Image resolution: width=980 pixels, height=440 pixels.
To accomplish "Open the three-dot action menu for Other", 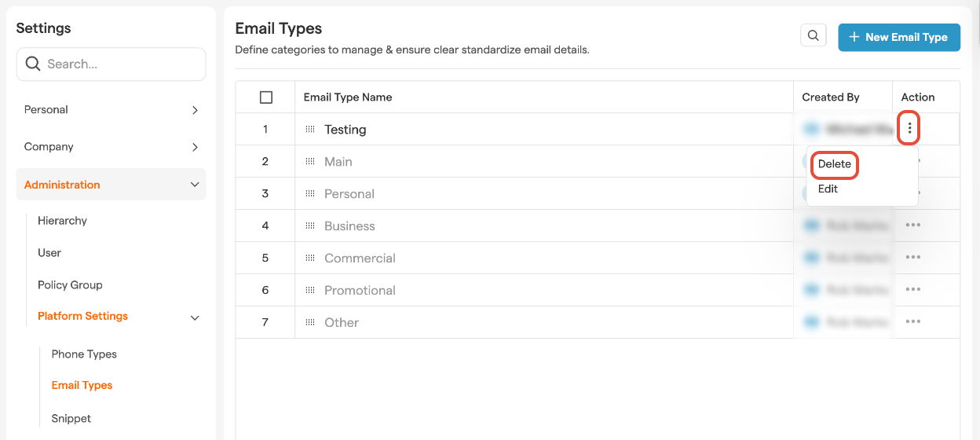I will pyautogui.click(x=912, y=322).
